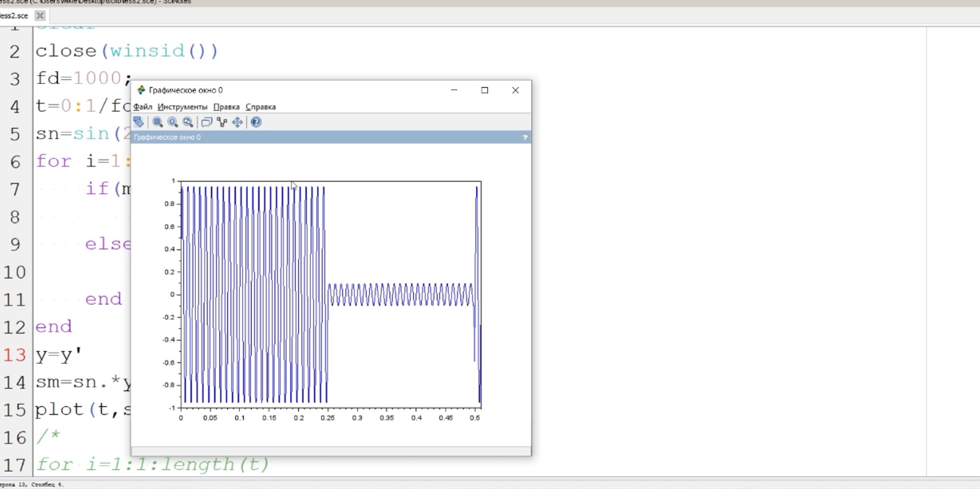Select the zoom area tool in graphics toolbar
980x489 pixels.
(x=158, y=122)
